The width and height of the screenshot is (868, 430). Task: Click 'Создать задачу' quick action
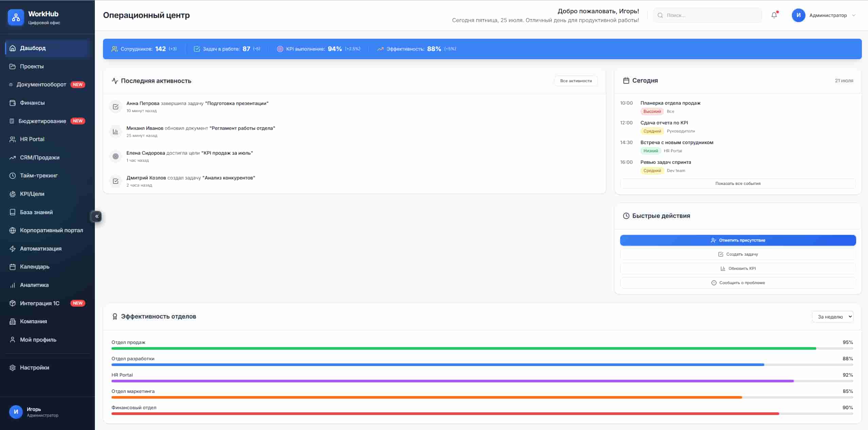tap(738, 254)
